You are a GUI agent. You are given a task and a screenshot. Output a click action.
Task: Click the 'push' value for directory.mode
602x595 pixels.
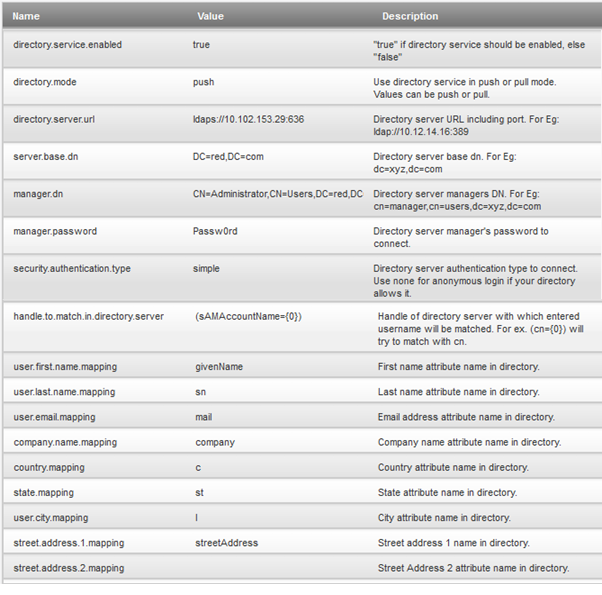point(203,82)
